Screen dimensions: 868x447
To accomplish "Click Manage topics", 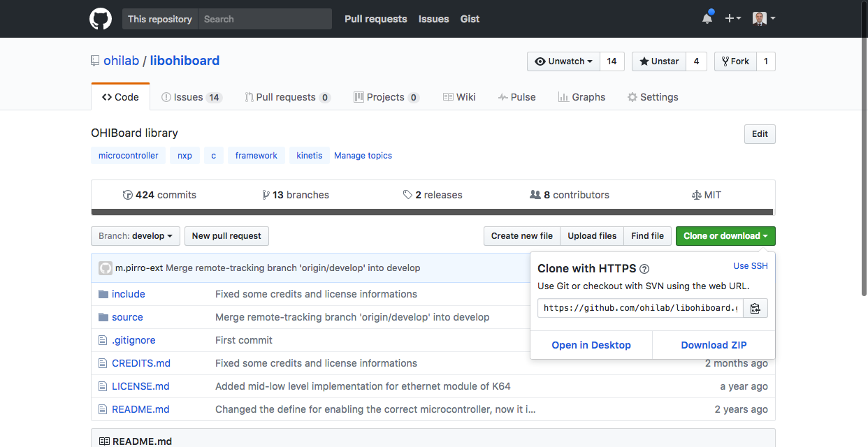I will click(x=363, y=156).
